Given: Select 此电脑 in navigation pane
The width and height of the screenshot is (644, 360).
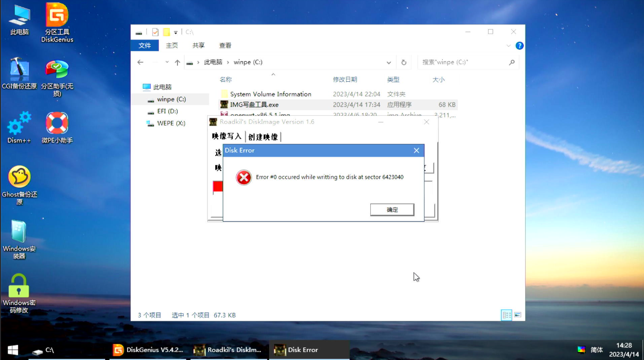Looking at the screenshot, I should tap(157, 87).
